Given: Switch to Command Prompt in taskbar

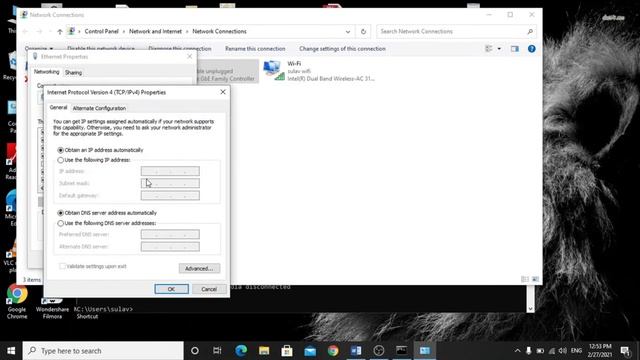Looking at the screenshot, I should pyautogui.click(x=402, y=351).
